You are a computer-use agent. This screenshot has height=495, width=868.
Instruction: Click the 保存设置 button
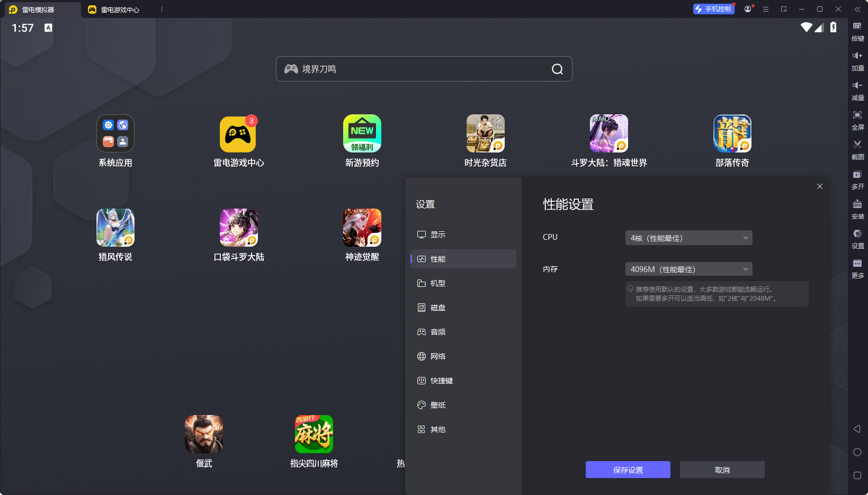click(628, 470)
